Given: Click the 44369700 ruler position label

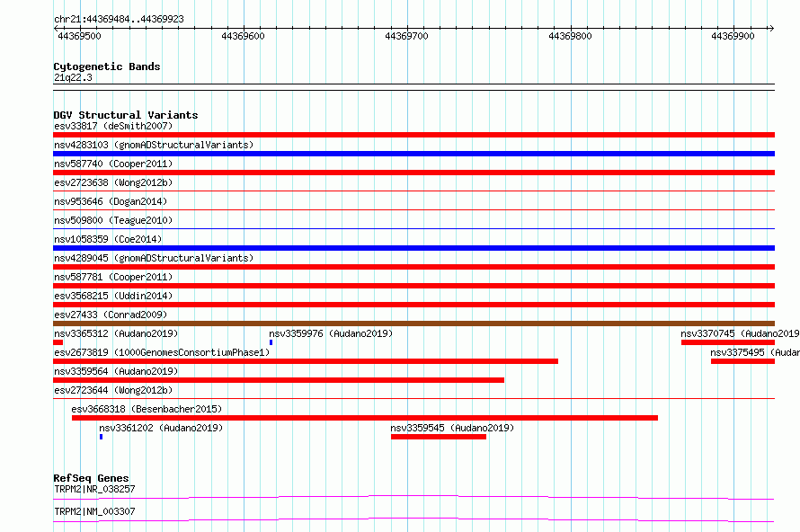Looking at the screenshot, I should (x=406, y=36).
